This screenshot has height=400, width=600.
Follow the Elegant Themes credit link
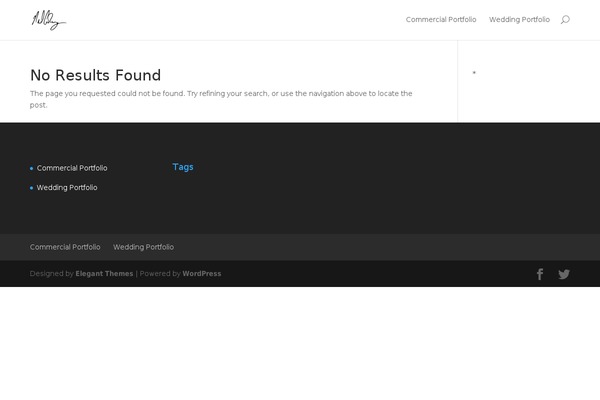(104, 274)
